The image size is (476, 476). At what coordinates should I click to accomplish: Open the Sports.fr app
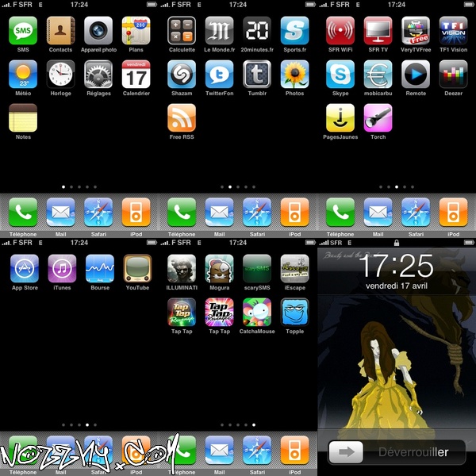(294, 31)
